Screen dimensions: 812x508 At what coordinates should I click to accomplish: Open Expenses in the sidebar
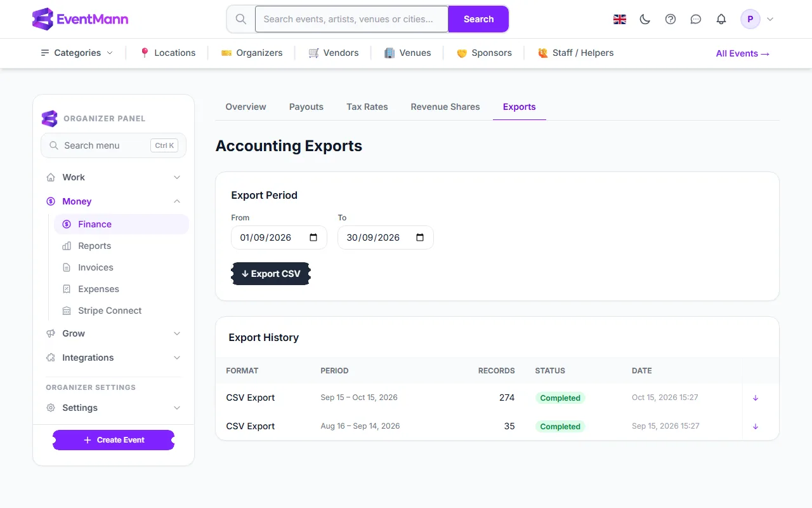tap(121, 289)
